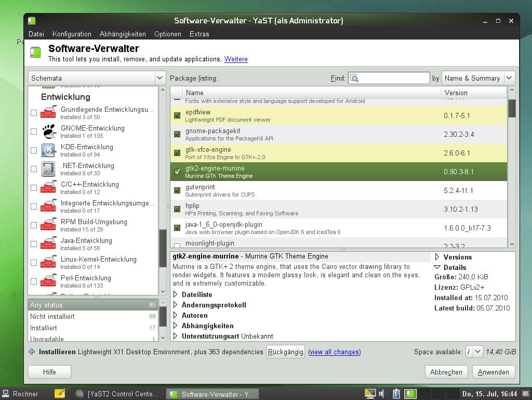Select the GNOME-Entwicklung foot icon
Screen dimensions: 532x400
pos(48,131)
